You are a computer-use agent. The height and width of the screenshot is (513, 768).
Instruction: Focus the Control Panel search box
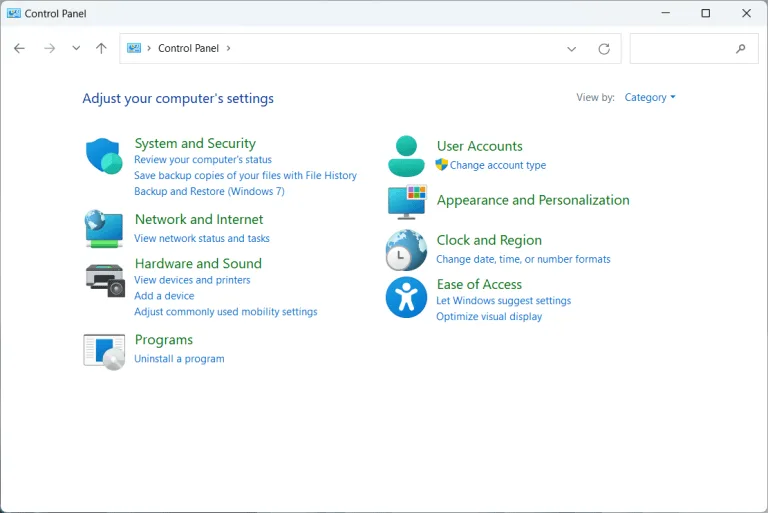pos(694,49)
